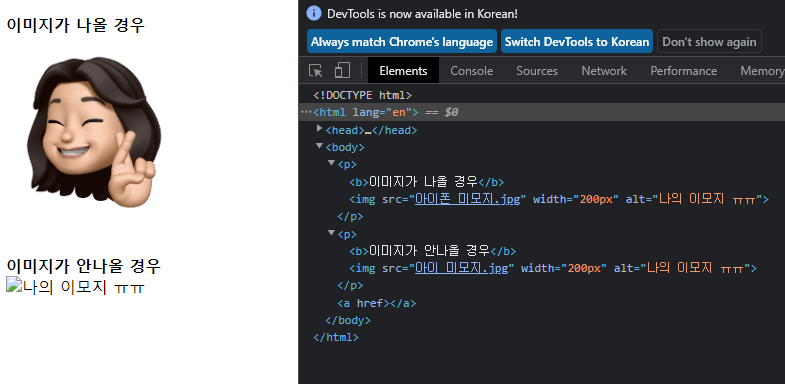Toggle the device toolbar icon
The width and height of the screenshot is (785, 384).
(x=342, y=71)
